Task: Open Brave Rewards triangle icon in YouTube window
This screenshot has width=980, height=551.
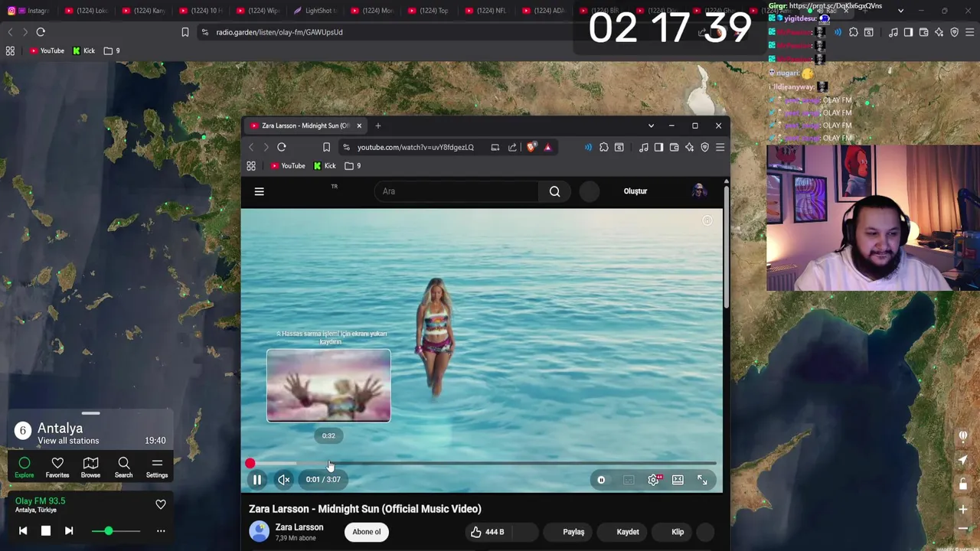Action: [x=547, y=147]
